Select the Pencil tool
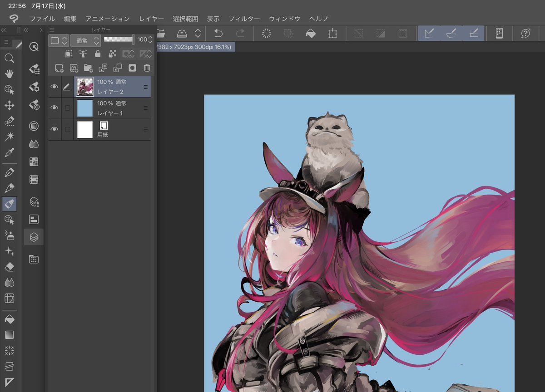This screenshot has width=545, height=392. [x=9, y=188]
